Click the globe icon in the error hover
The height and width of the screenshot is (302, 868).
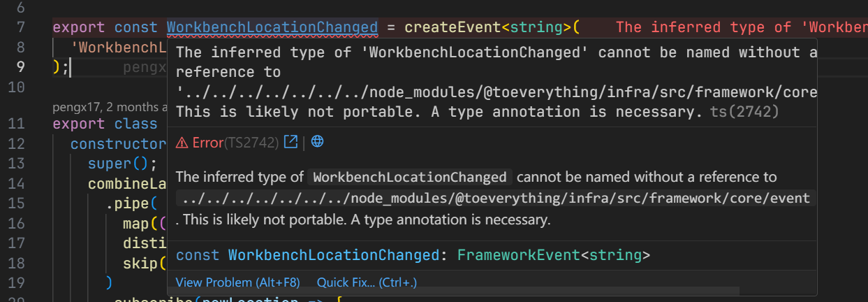pyautogui.click(x=318, y=142)
